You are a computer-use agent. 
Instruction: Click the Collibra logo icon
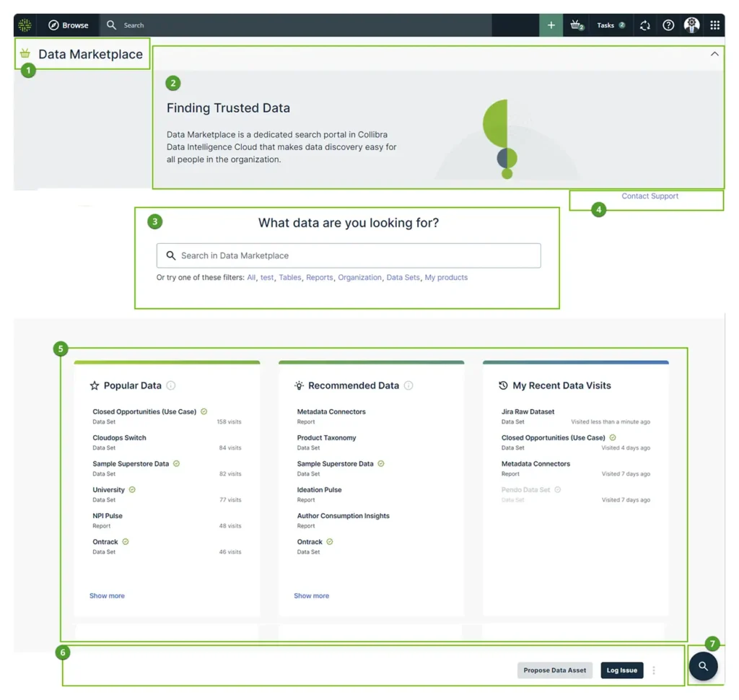[x=25, y=25]
